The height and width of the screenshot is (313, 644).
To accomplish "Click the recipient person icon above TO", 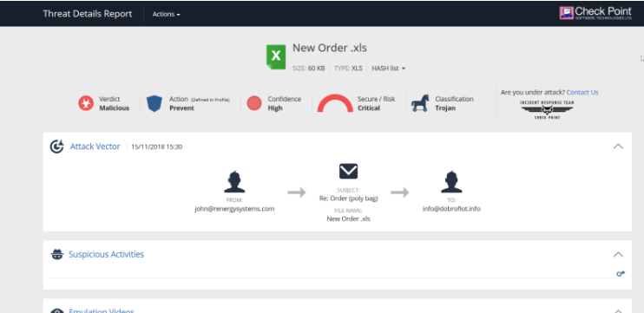I will click(451, 182).
